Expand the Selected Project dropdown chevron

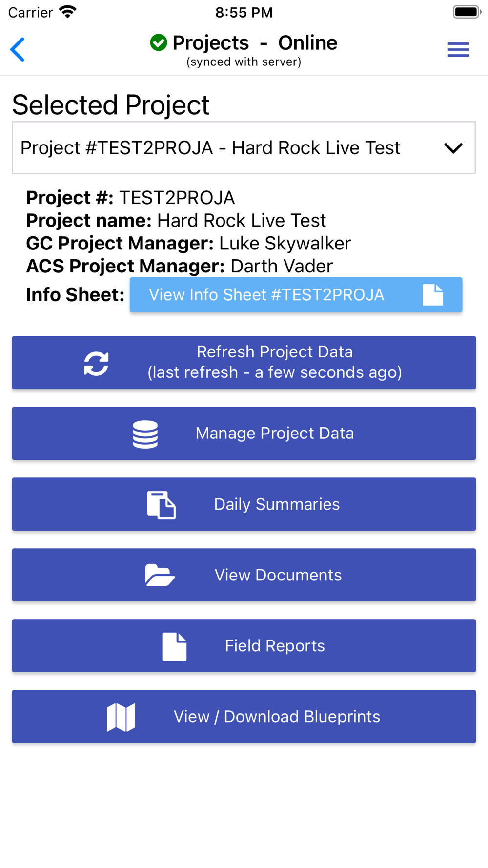pos(453,148)
